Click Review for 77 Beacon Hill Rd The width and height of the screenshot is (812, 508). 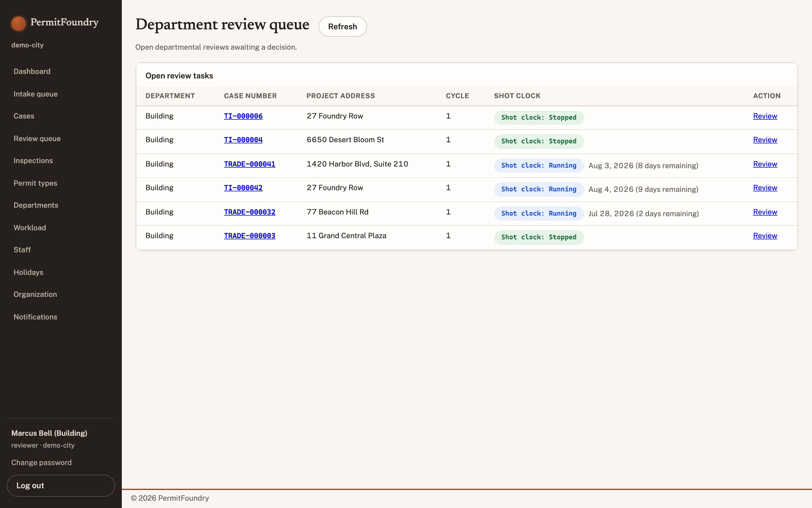point(765,212)
